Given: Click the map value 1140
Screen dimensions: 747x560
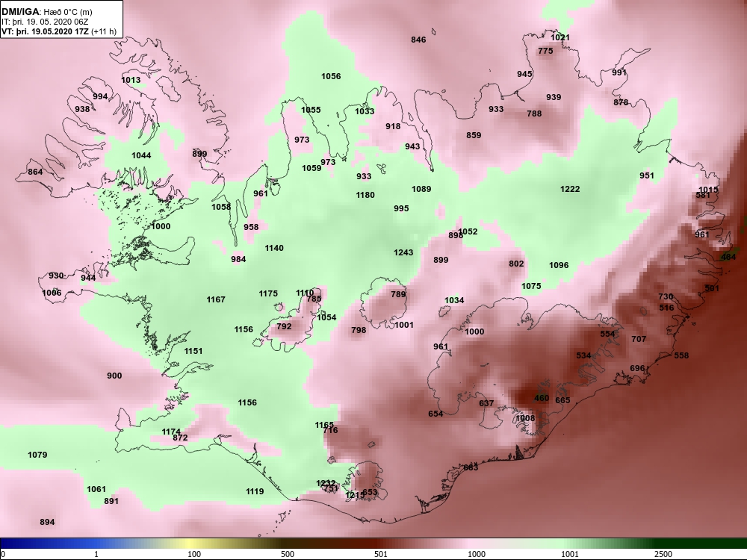Looking at the screenshot, I should click(x=274, y=248).
